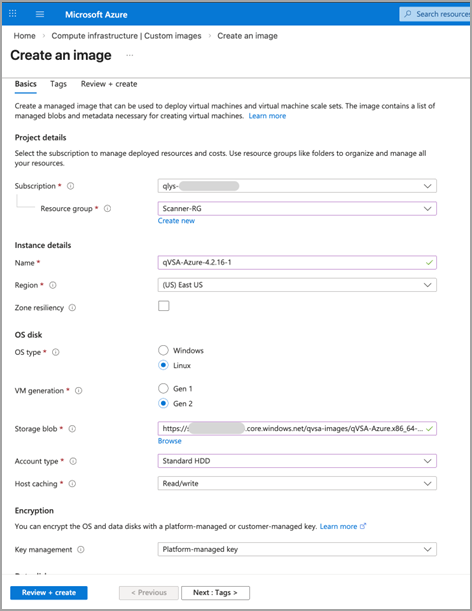This screenshot has width=472, height=611.
Task: Select Windows as OS type
Action: pos(163,350)
